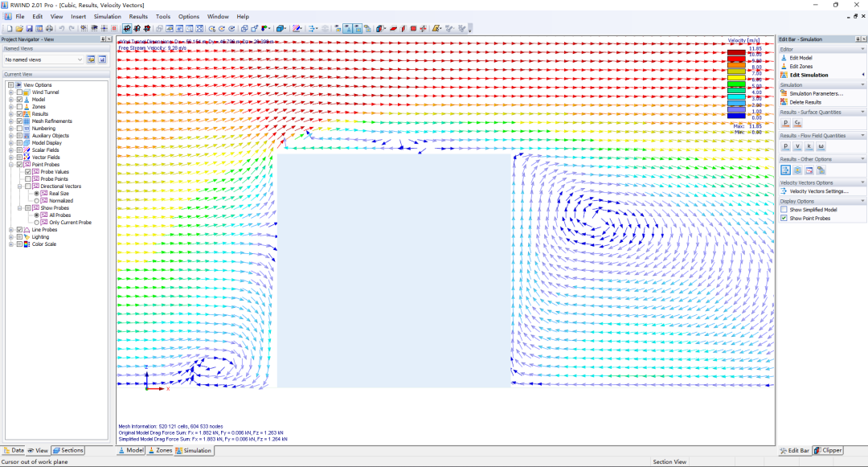Collapse the Point Probes tree node
868x467 pixels.
(11, 164)
